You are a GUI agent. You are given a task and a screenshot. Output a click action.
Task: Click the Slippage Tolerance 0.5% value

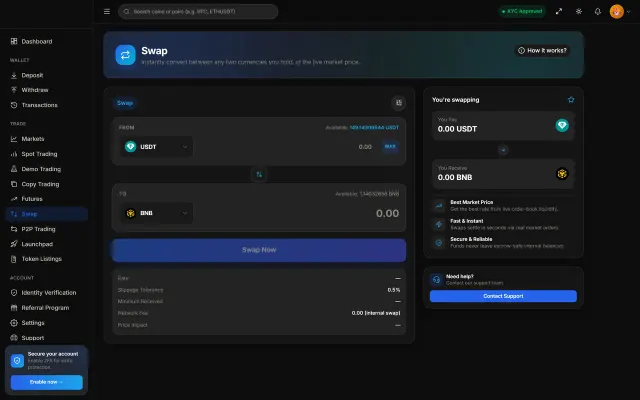pyautogui.click(x=394, y=290)
